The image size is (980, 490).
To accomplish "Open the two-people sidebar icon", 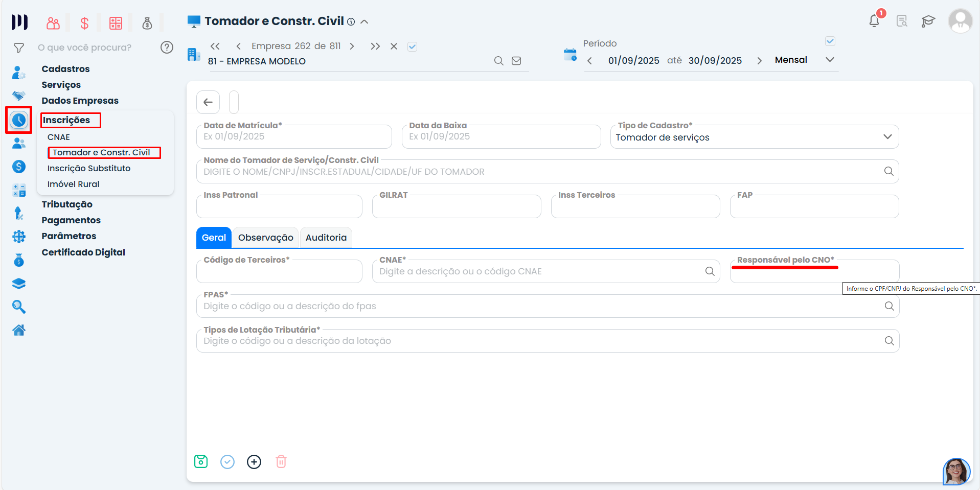I will 19,143.
